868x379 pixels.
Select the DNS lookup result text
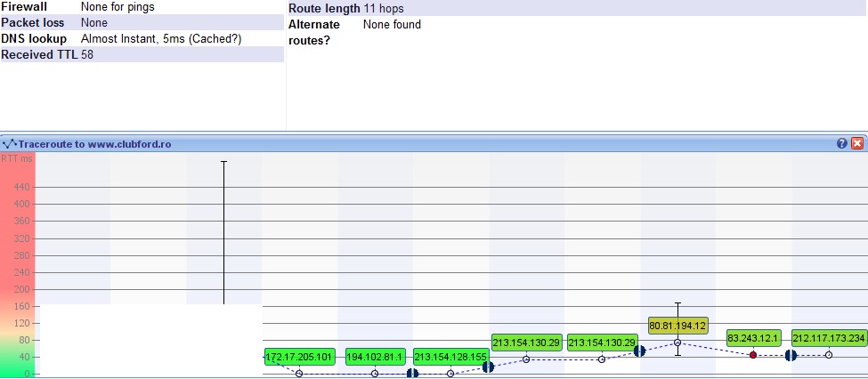(161, 39)
